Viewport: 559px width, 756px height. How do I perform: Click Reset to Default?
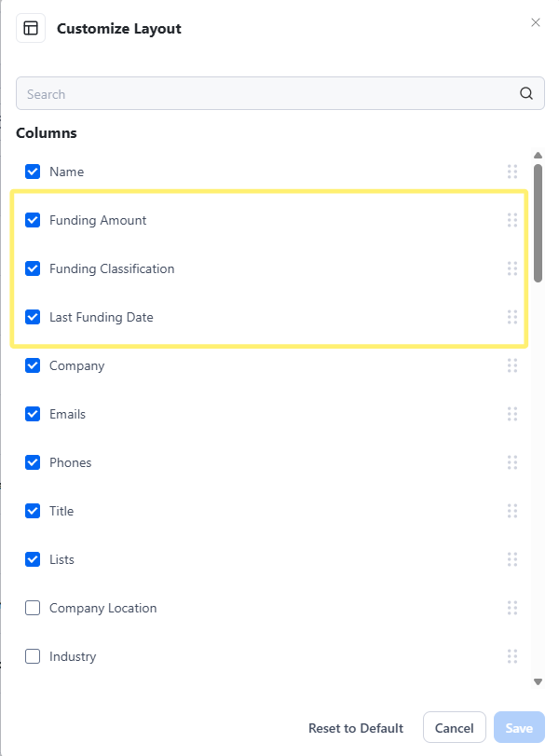(x=357, y=727)
